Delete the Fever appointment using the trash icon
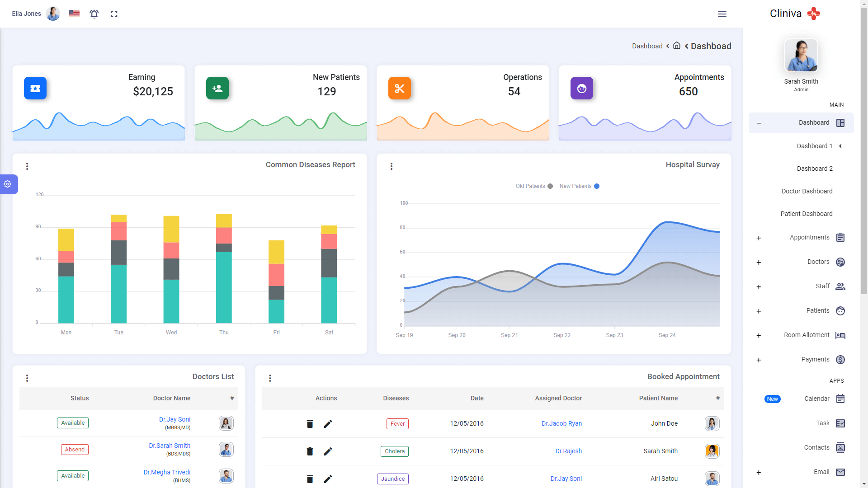The width and height of the screenshot is (868, 488). 310,424
